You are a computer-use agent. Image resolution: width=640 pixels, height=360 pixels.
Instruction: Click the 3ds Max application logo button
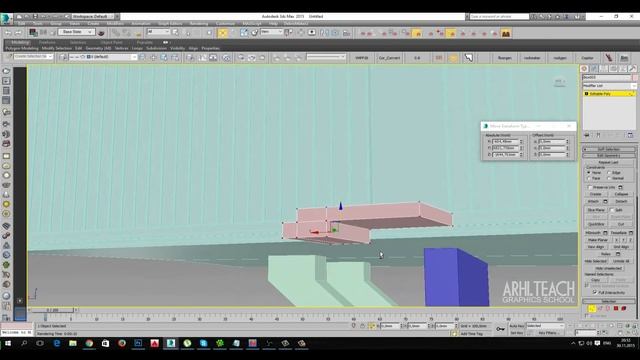click(x=6, y=18)
